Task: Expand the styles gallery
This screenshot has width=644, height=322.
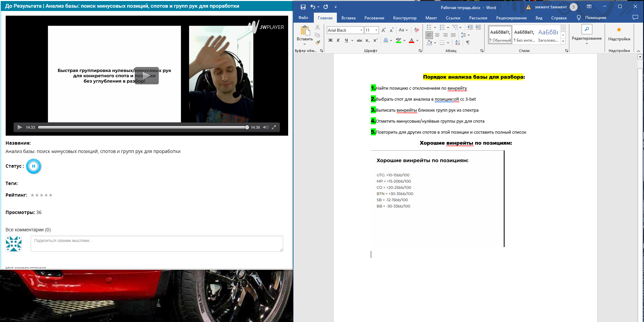Action: [563, 41]
